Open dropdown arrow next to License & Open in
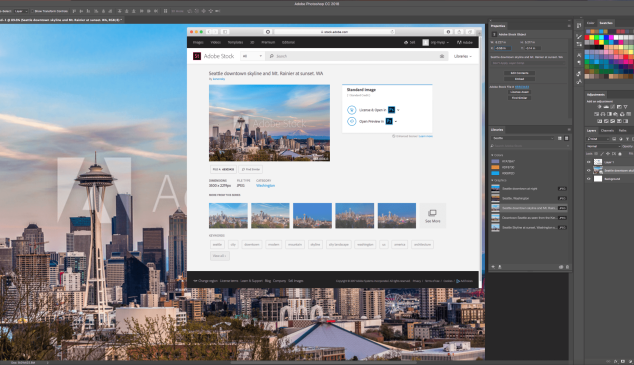 pyautogui.click(x=398, y=110)
